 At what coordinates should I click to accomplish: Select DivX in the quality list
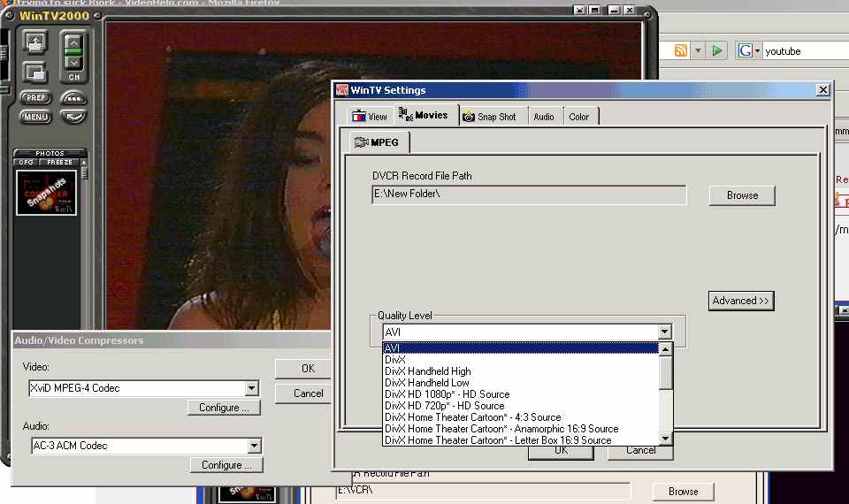(520, 360)
